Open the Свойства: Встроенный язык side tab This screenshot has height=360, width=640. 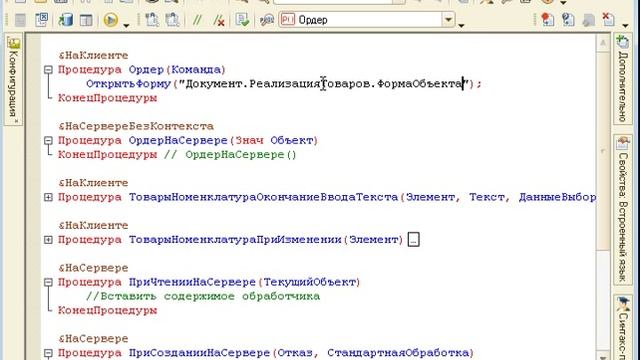623,210
